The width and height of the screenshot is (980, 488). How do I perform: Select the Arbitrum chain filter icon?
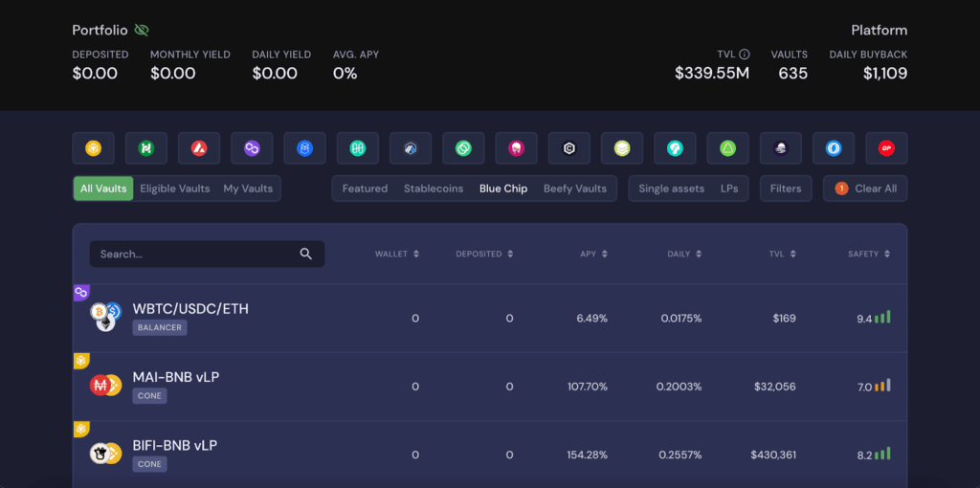[411, 148]
